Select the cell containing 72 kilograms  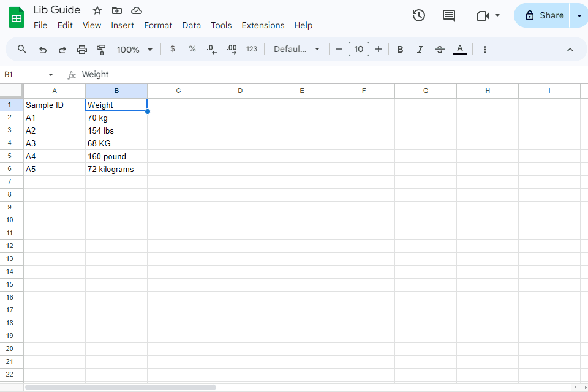tap(116, 169)
